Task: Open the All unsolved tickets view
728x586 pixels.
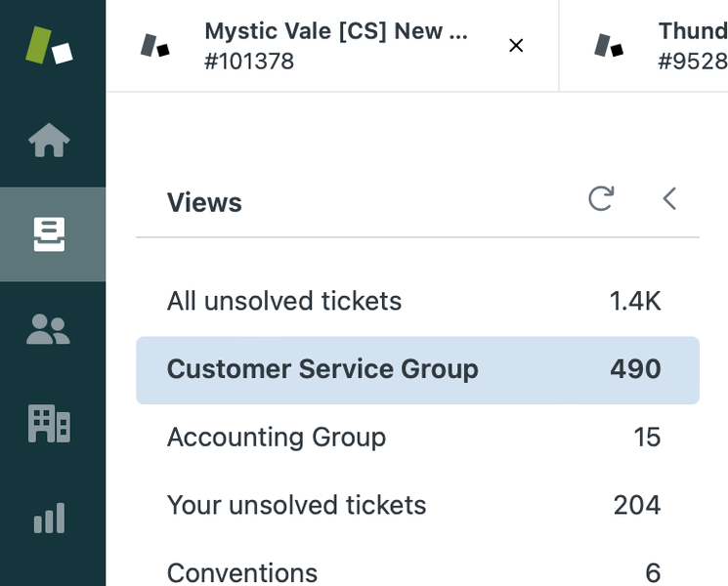Action: coord(417,301)
